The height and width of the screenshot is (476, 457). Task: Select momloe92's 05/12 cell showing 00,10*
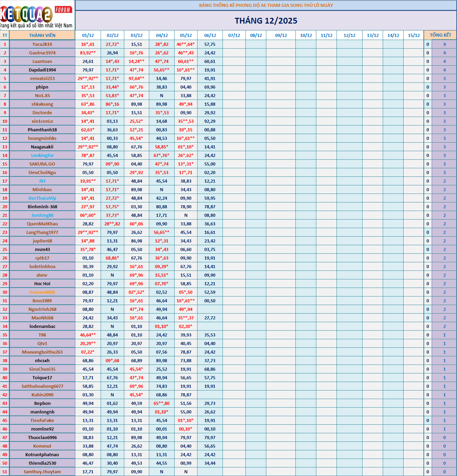[186, 429]
